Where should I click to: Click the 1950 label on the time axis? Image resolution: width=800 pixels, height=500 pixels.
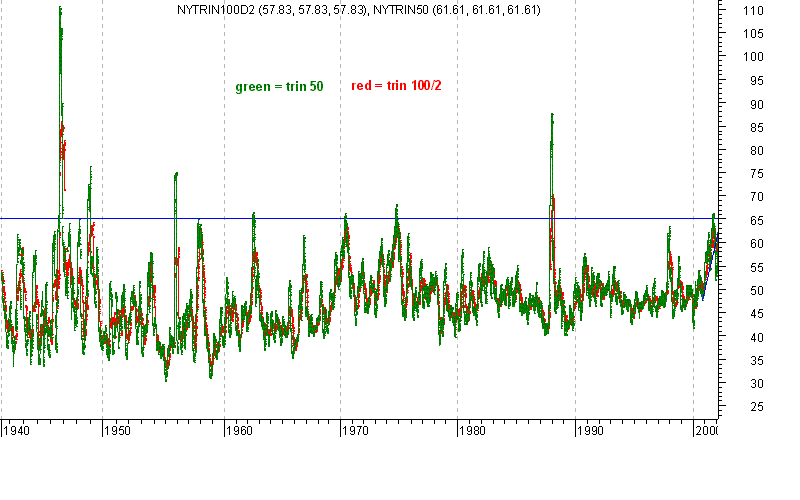click(117, 431)
